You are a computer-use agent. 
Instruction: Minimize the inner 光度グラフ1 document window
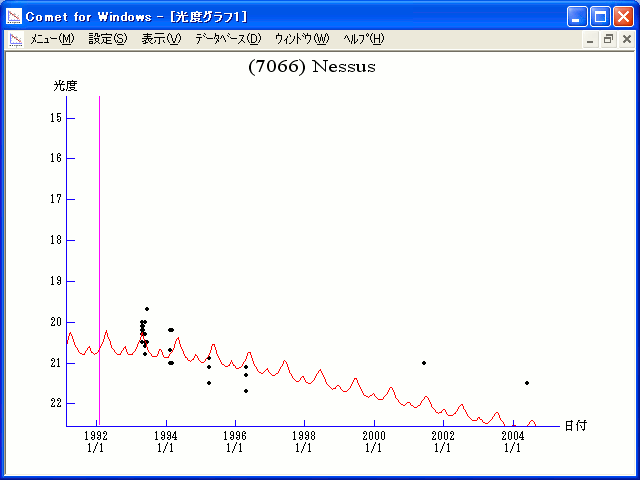[591, 39]
